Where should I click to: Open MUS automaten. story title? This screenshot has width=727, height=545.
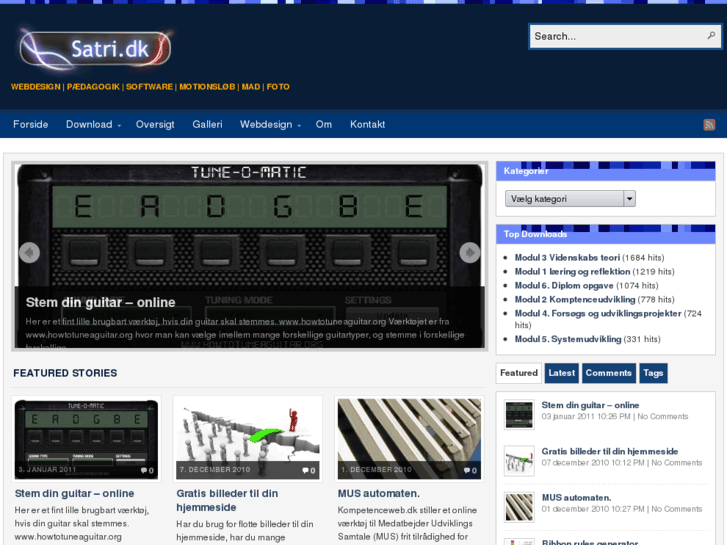[378, 494]
